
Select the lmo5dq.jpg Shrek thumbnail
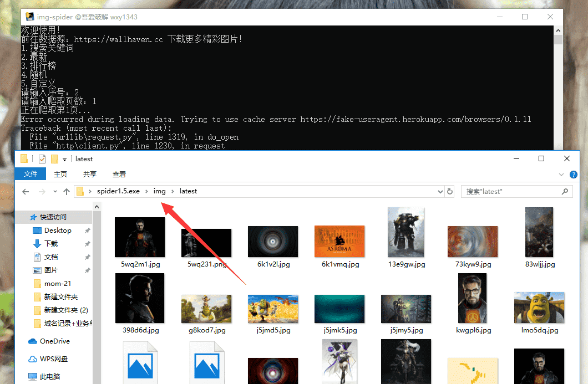539,308
